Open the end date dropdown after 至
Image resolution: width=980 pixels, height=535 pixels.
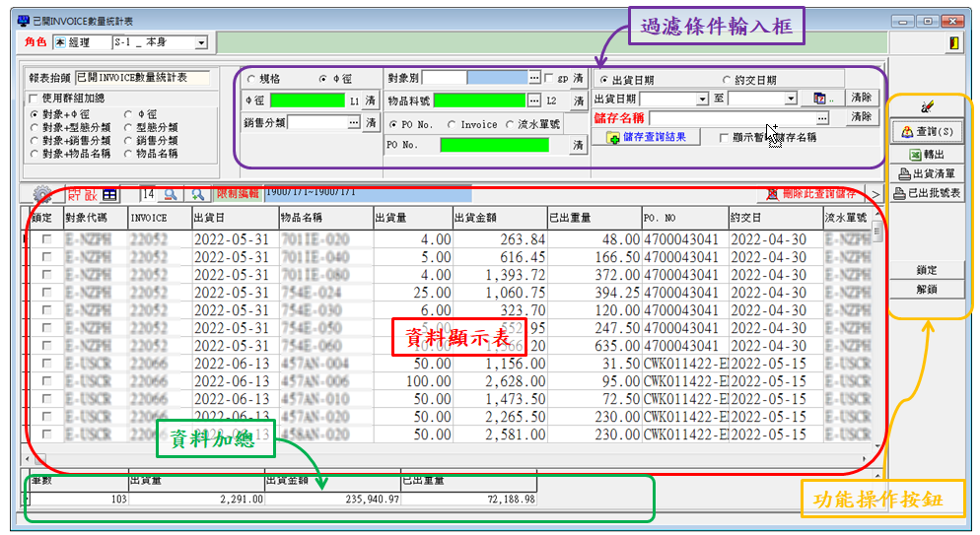pos(791,100)
